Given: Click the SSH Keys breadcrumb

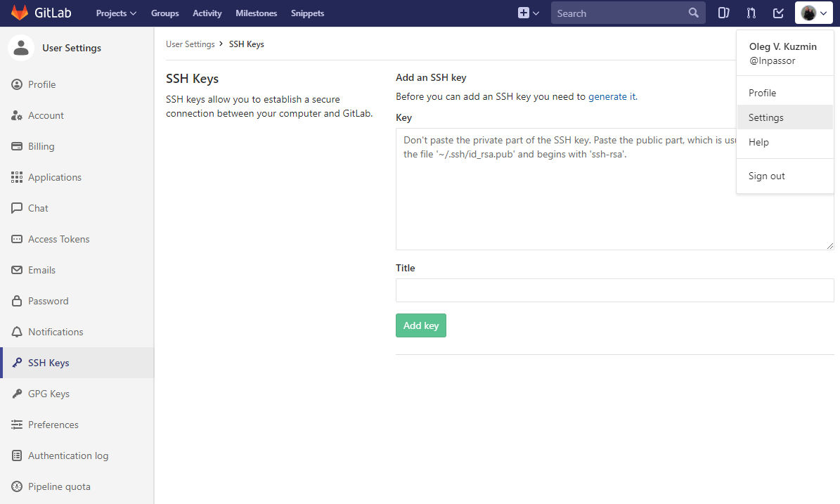Looking at the screenshot, I should [x=247, y=44].
